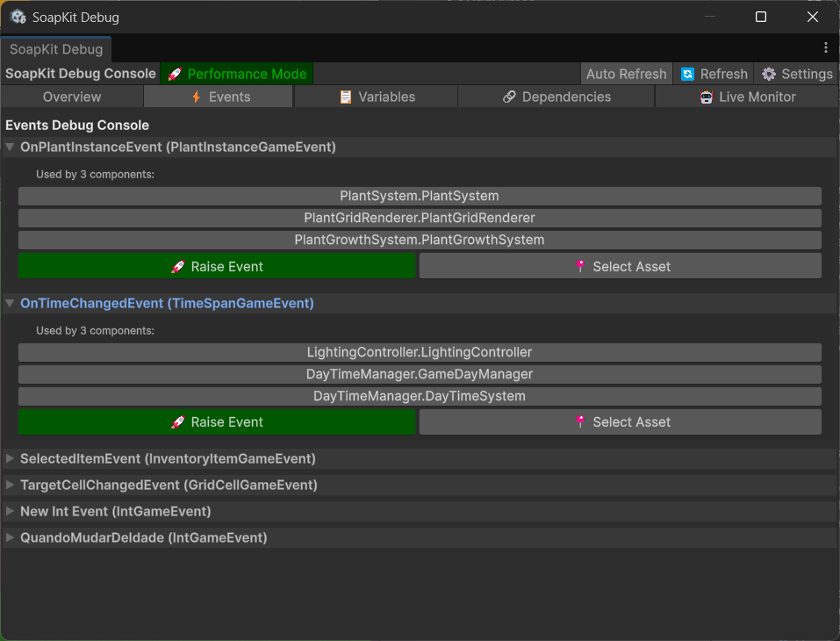Viewport: 840px width, 641px height.
Task: Click the lightning bolt icon on the Events tab
Action: [197, 97]
